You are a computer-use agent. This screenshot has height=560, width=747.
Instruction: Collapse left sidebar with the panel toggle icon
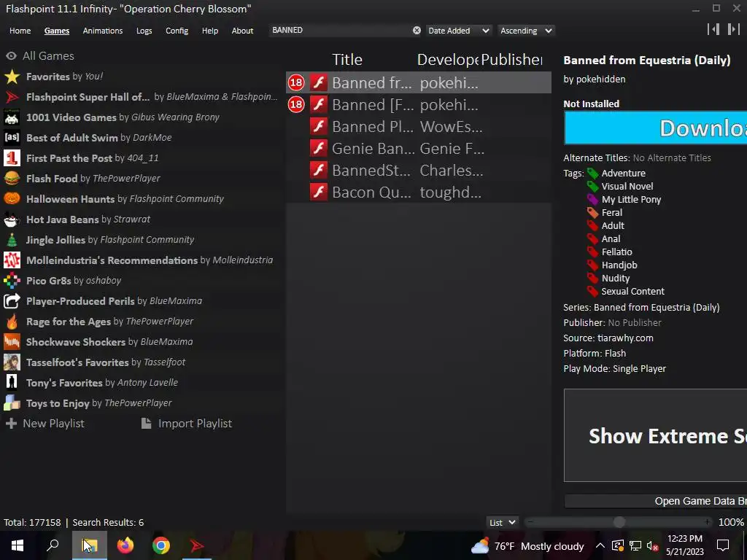713,29
